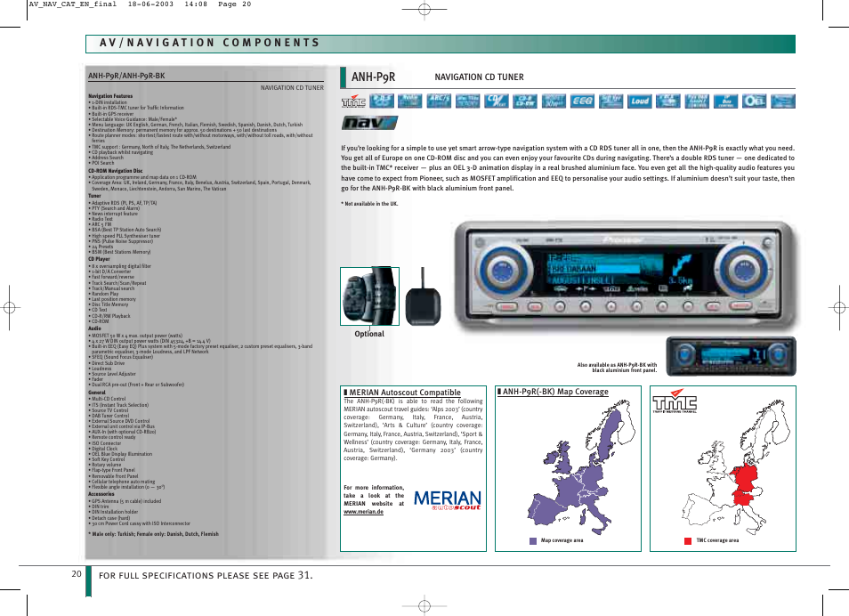849x616 pixels.
Task: Click the IP Bus Control feature badge
Action: click(x=725, y=101)
